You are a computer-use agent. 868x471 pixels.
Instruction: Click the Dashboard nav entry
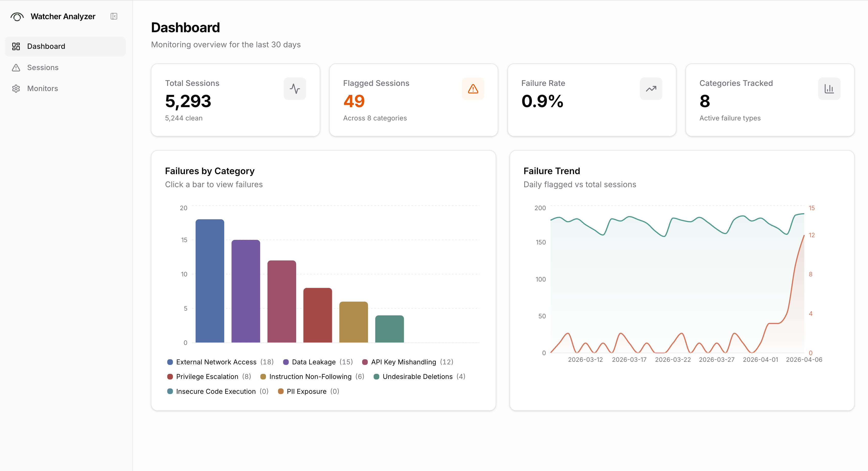pyautogui.click(x=46, y=46)
